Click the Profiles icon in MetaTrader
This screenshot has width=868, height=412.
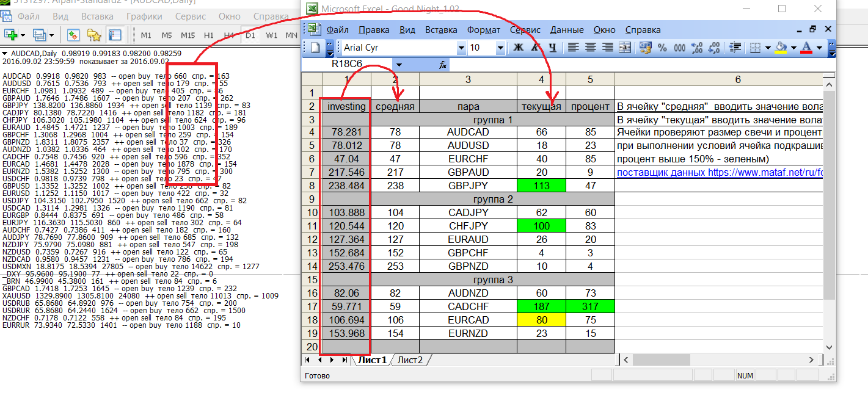[40, 35]
